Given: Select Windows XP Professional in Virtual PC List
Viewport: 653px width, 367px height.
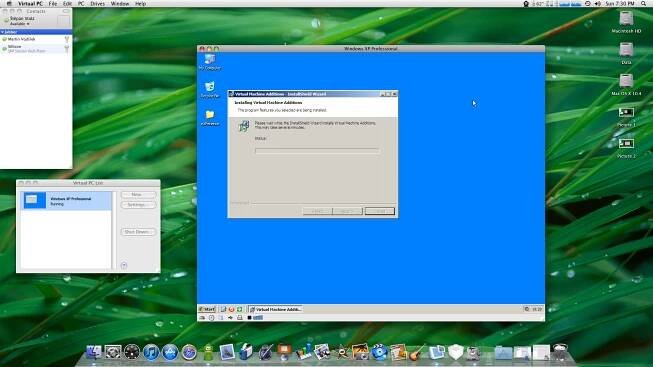Looking at the screenshot, I should click(x=66, y=201).
